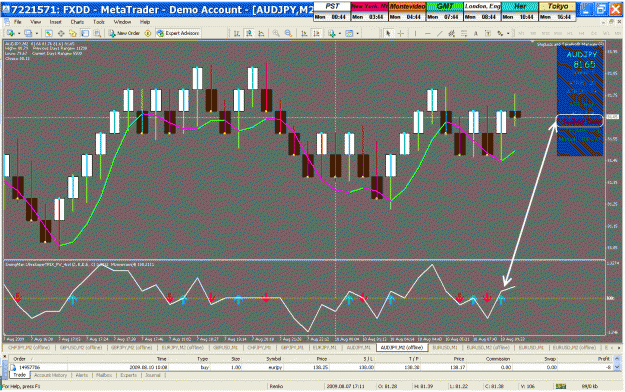The image size is (625, 392).
Task: Click the Zoom Out magnifier icon
Action: coord(288,33)
